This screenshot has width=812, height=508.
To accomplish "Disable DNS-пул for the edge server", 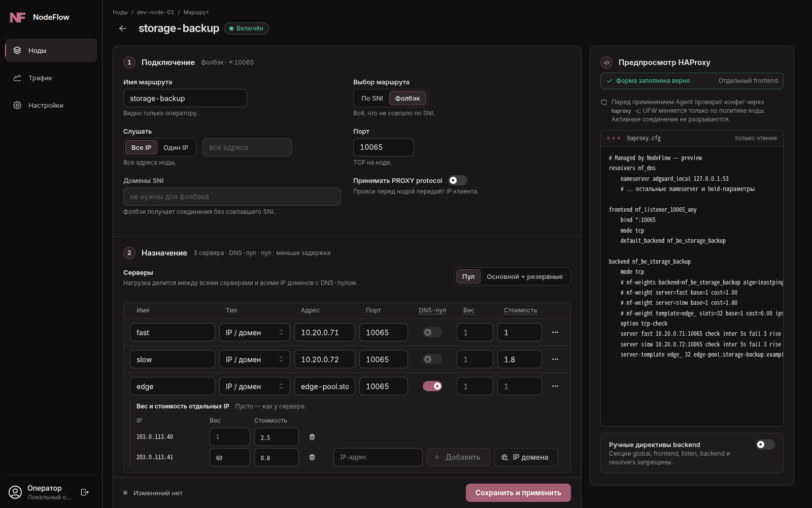I will click(x=432, y=386).
